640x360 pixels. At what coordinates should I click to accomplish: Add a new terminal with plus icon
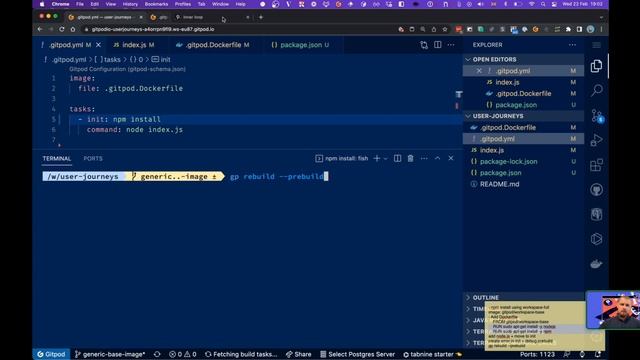click(x=377, y=158)
